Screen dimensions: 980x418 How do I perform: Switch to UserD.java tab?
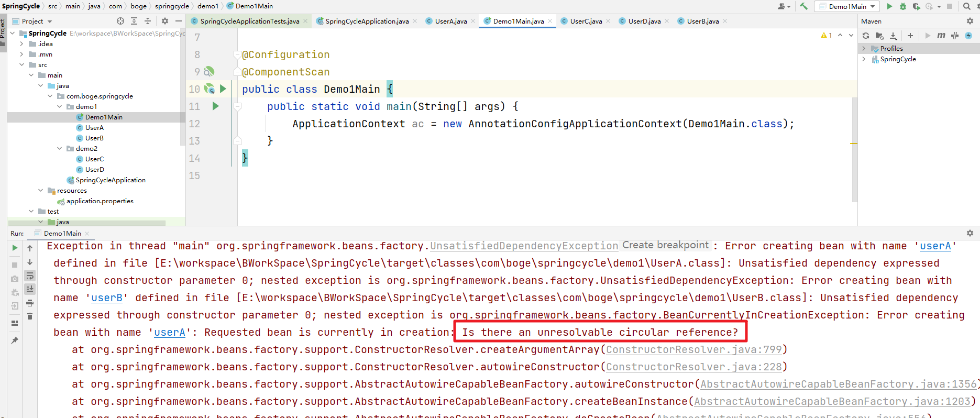pos(644,21)
